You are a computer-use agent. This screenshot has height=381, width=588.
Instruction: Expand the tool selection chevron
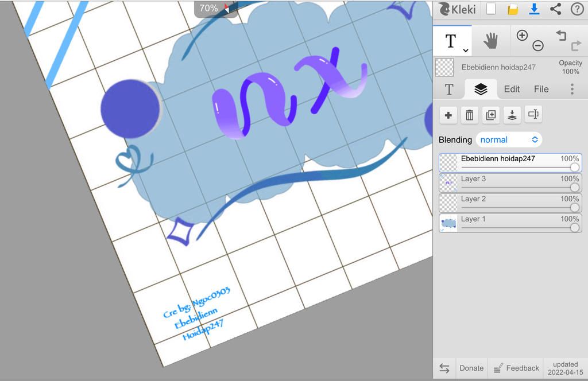465,50
